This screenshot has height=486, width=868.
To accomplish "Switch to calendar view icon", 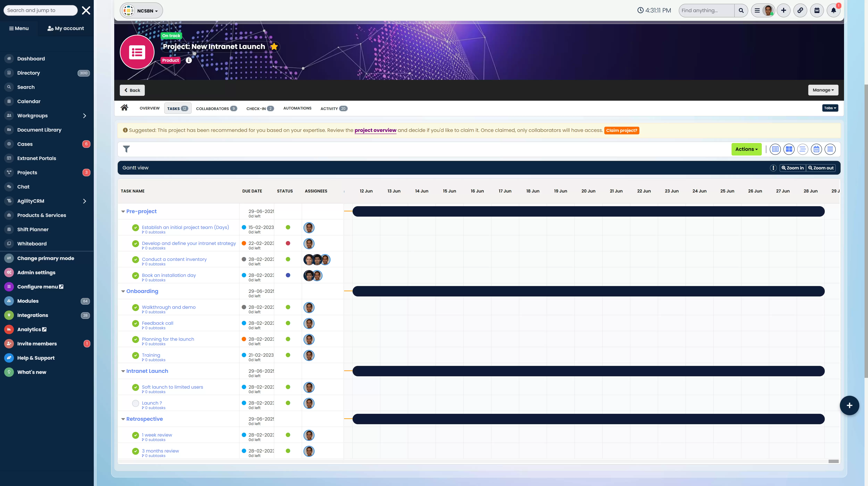I will pyautogui.click(x=816, y=149).
